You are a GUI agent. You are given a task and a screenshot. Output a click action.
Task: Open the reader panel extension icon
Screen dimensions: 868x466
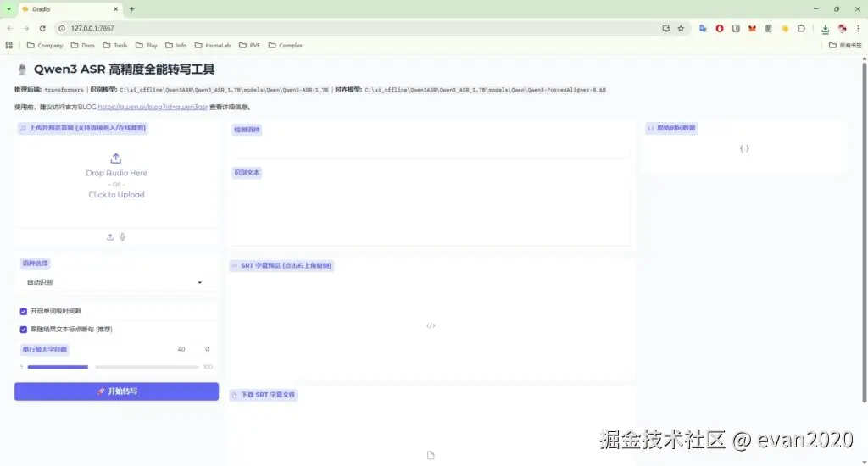click(736, 28)
